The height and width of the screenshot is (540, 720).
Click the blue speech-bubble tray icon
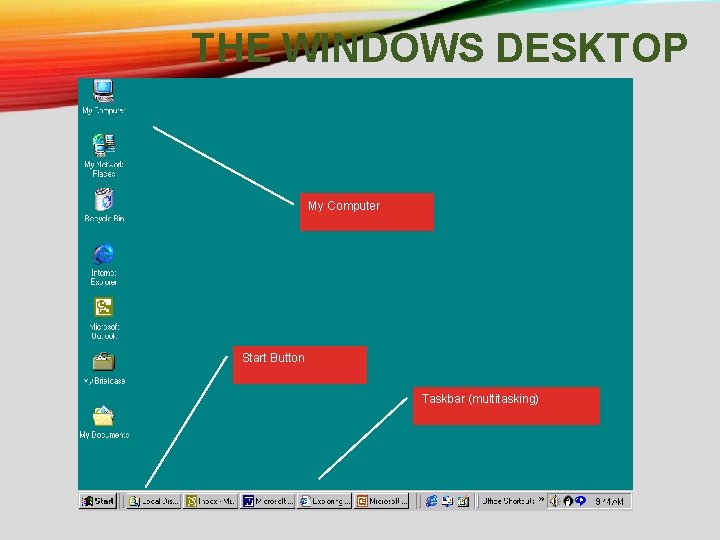(580, 501)
